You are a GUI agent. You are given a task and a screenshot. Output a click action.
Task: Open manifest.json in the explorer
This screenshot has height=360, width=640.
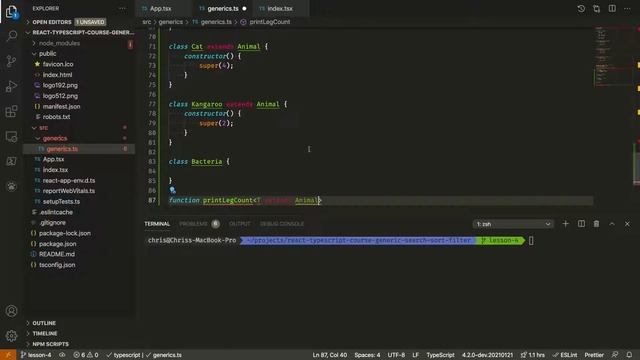(x=61, y=107)
